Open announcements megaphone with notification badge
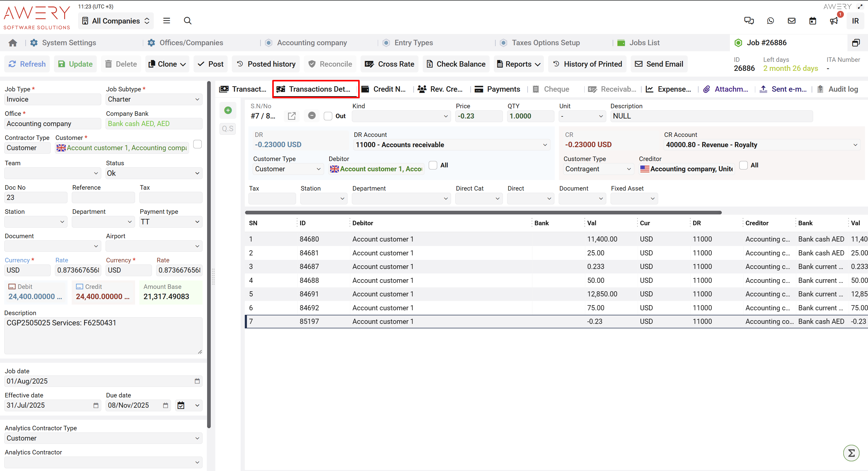This screenshot has width=868, height=471. (x=834, y=21)
